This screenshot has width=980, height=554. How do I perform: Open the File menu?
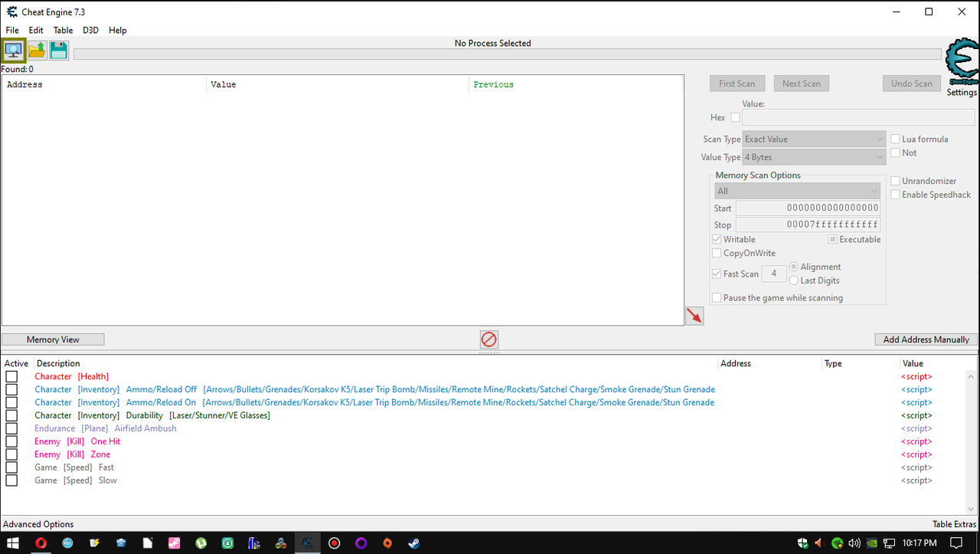(12, 31)
